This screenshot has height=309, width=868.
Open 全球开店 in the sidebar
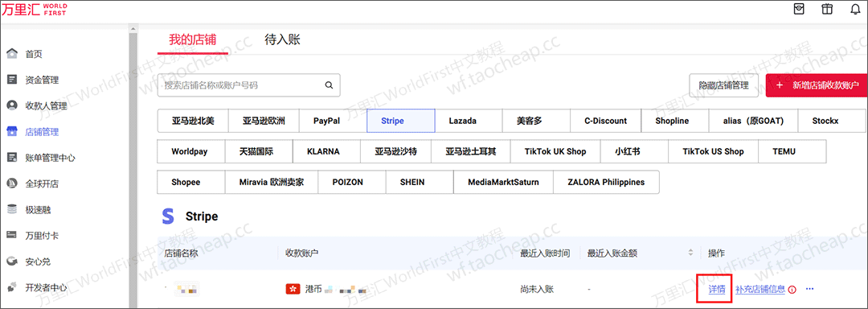(x=42, y=183)
